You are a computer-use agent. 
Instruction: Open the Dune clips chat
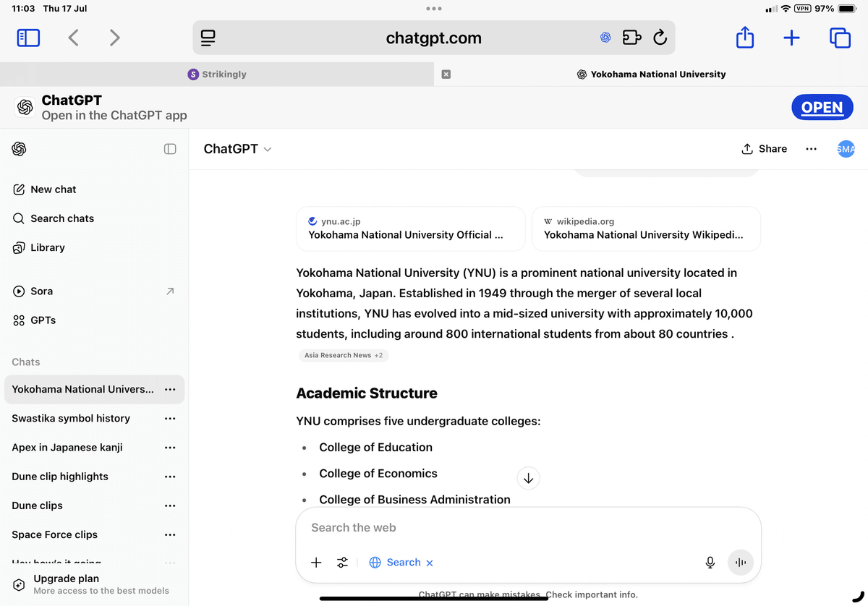(x=37, y=505)
